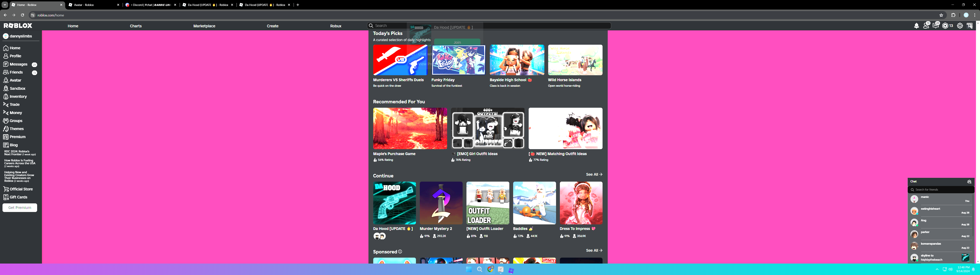
Task: Collapse the Chat panel header
Action: 932,182
